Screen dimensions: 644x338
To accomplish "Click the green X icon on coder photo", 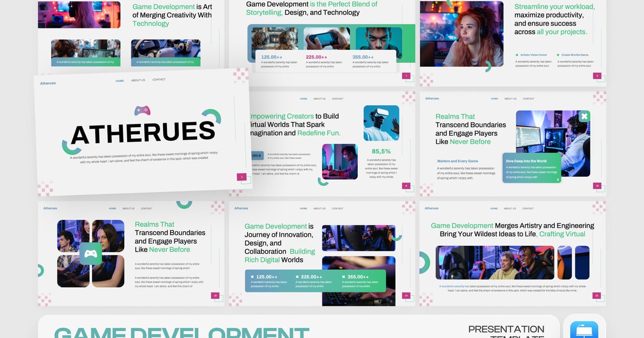I will click(x=584, y=116).
